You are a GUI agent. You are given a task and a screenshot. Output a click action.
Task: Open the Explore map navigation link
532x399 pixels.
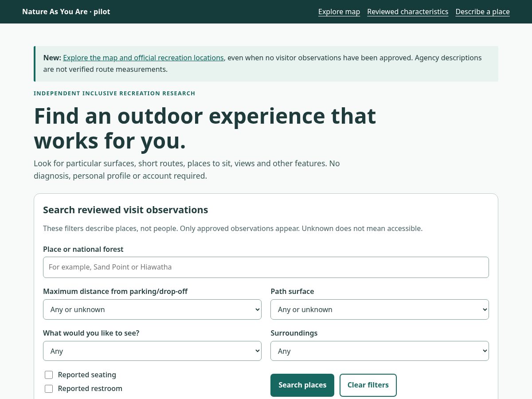tap(339, 12)
